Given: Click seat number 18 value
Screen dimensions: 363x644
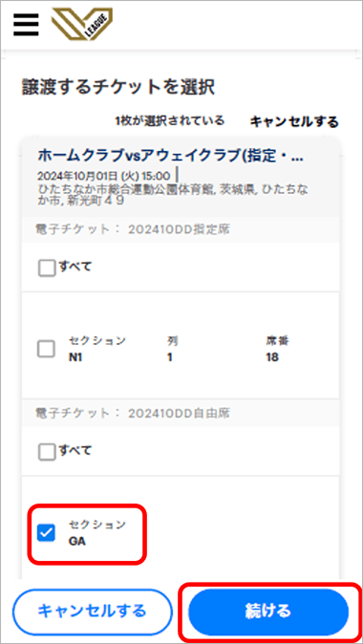Looking at the screenshot, I should [272, 357].
